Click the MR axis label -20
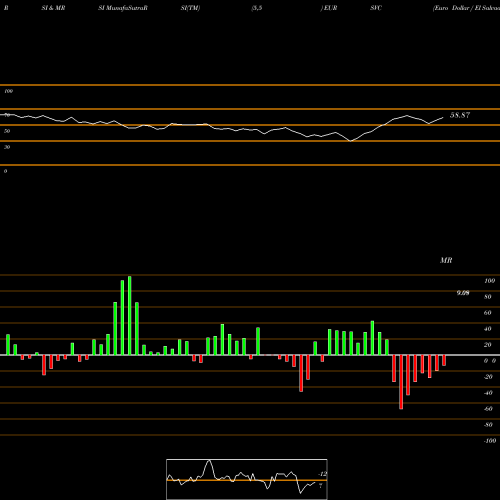The width and height of the screenshot is (500, 500). [x=488, y=377]
